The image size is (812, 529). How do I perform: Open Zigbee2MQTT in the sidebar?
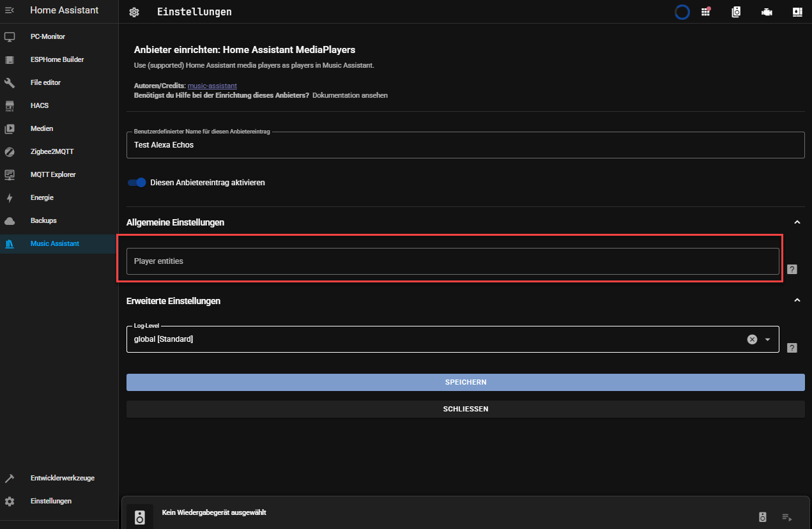(x=52, y=151)
